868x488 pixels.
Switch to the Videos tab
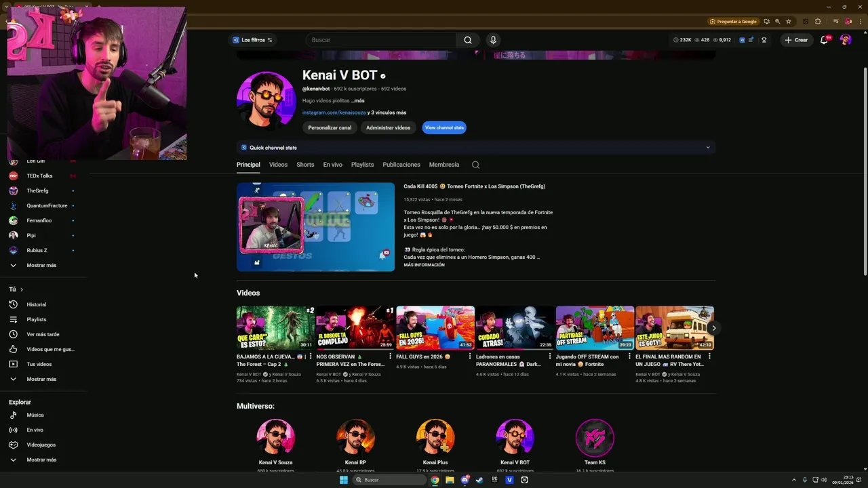pyautogui.click(x=278, y=165)
